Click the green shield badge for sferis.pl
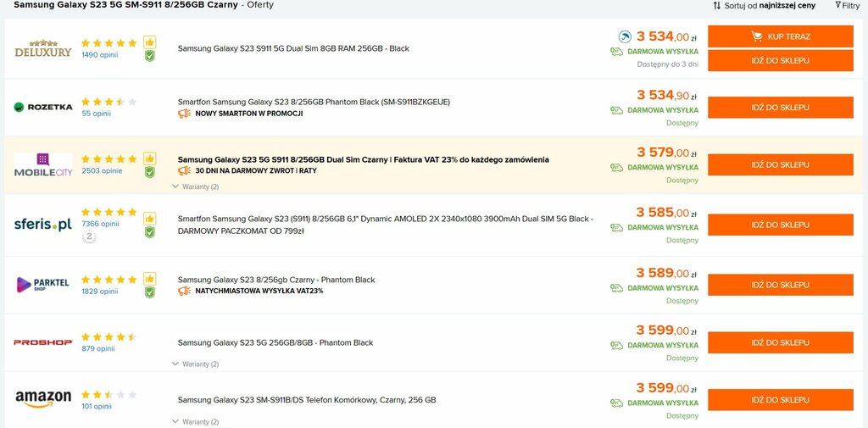Image resolution: width=868 pixels, height=428 pixels. tap(149, 232)
